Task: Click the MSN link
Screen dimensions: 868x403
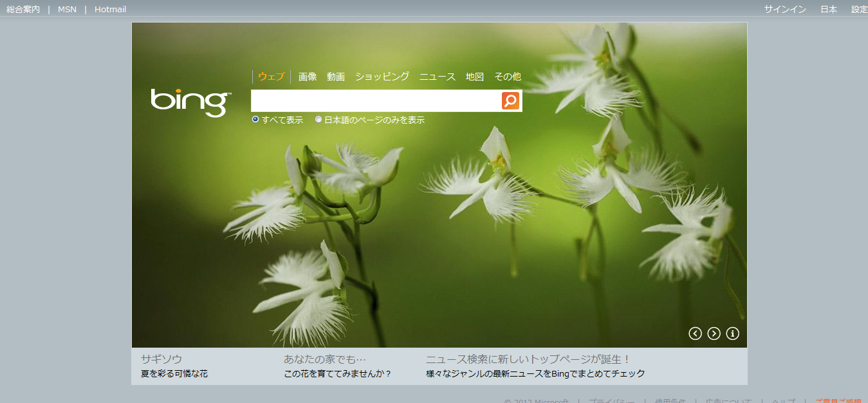Action: pyautogui.click(x=67, y=9)
